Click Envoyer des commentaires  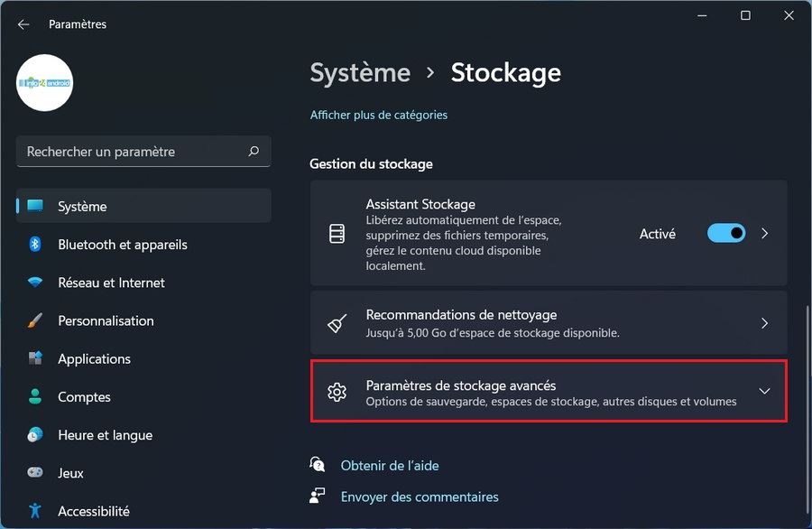(420, 497)
